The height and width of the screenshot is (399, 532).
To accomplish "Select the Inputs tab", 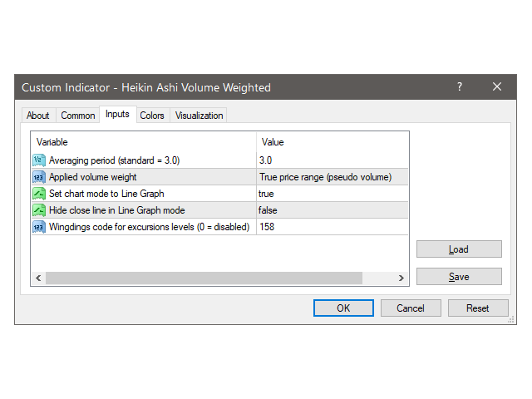I will (117, 114).
